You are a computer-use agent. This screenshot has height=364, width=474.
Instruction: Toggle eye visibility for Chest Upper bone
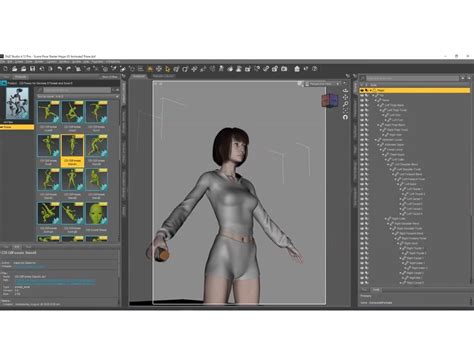point(362,155)
